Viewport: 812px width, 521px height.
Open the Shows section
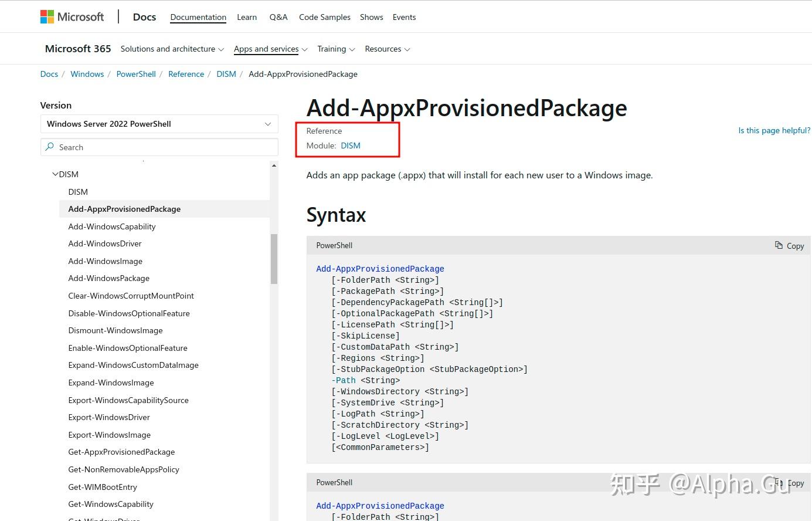point(371,17)
